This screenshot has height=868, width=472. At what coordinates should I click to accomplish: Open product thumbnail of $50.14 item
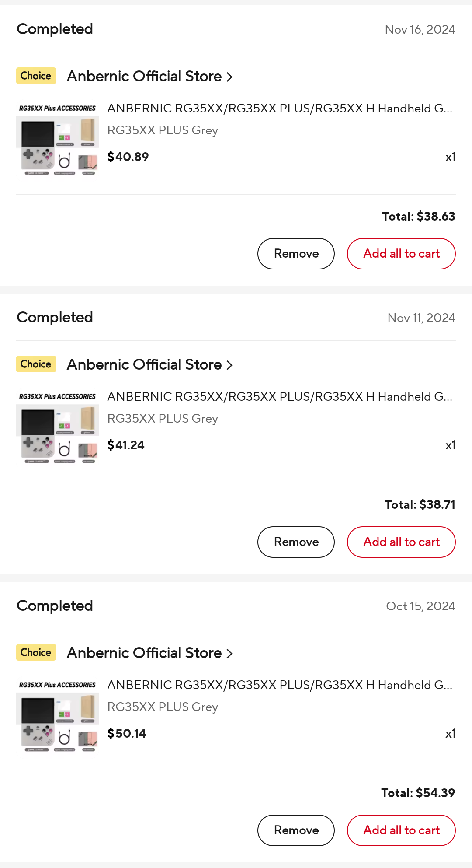57,716
